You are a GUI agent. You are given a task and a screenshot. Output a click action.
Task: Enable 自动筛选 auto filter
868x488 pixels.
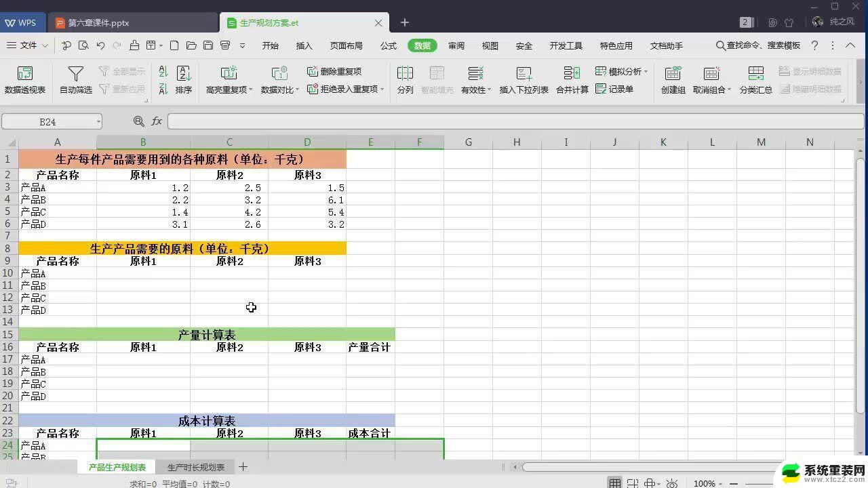click(76, 80)
